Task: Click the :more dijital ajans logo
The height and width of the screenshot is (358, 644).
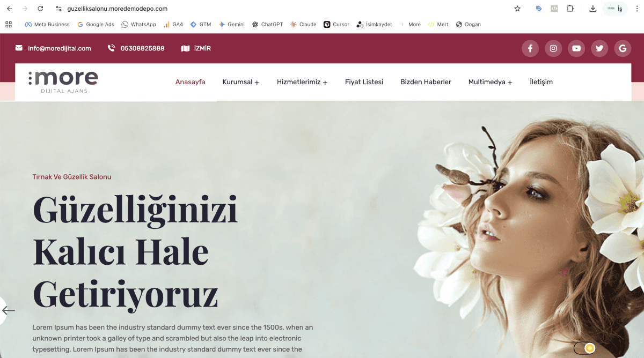Action: (64, 81)
